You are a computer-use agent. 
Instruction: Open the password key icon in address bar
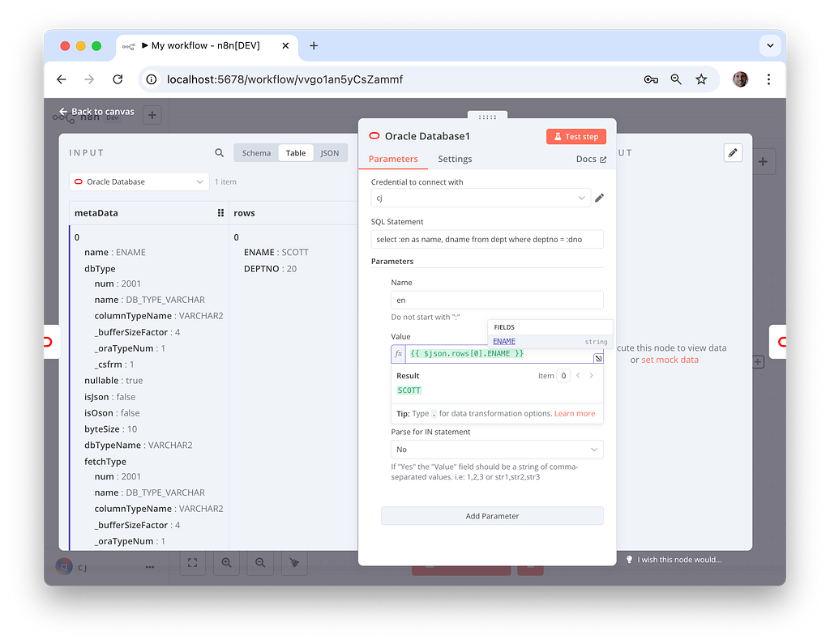(651, 79)
